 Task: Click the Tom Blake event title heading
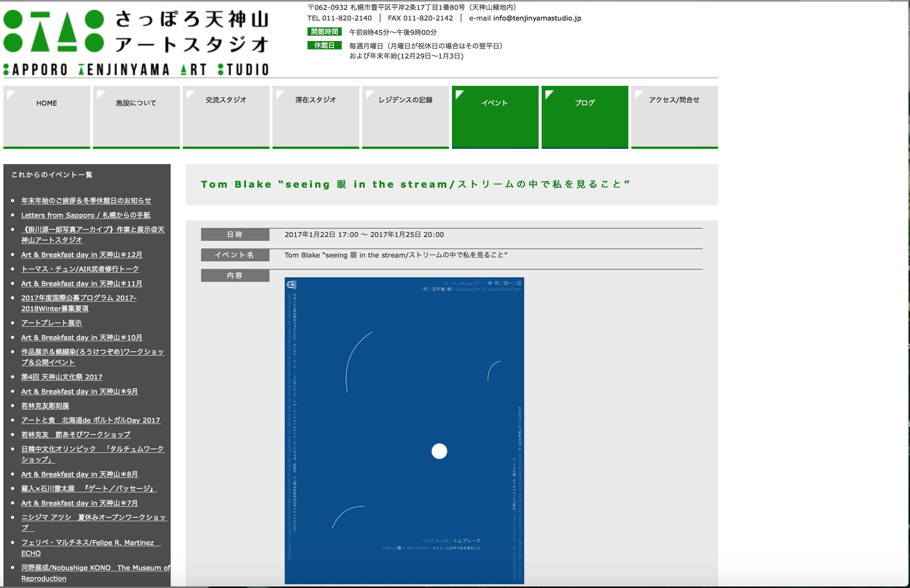point(415,185)
